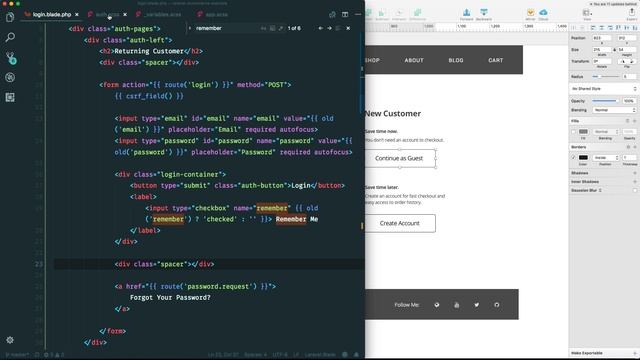
Task: Open the Debug icon in activity bar
Action: 10,77
